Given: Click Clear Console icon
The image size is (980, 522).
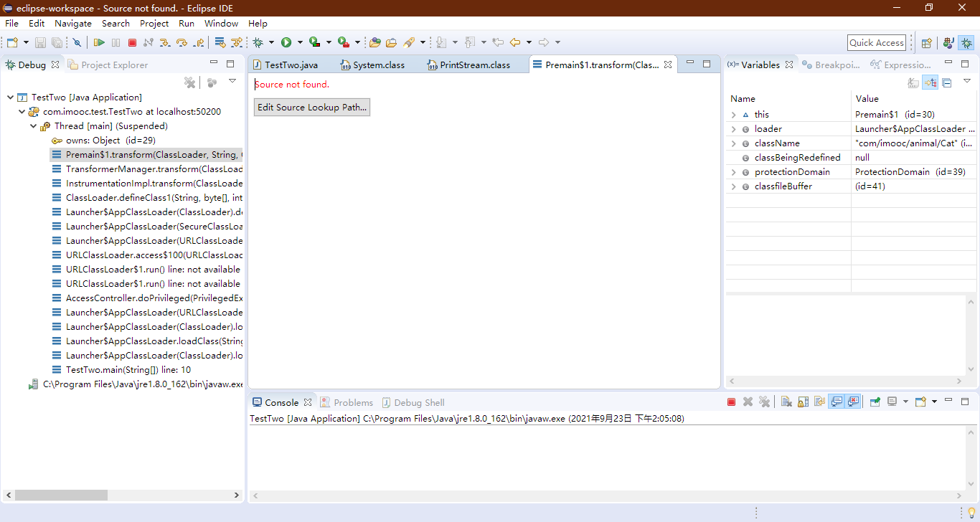Looking at the screenshot, I should [x=786, y=402].
